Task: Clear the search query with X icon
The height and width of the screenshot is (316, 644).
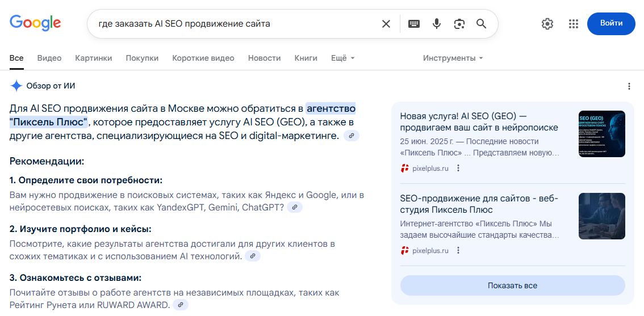Action: tap(386, 24)
